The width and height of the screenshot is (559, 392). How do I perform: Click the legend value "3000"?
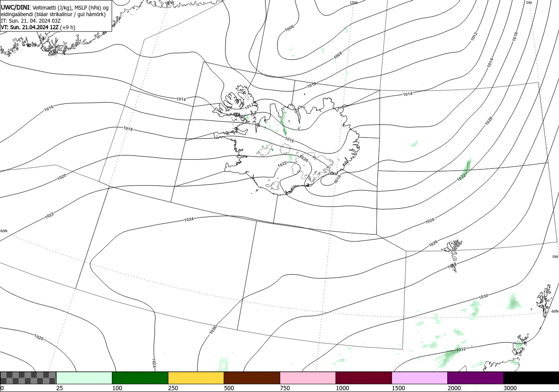tap(511, 388)
